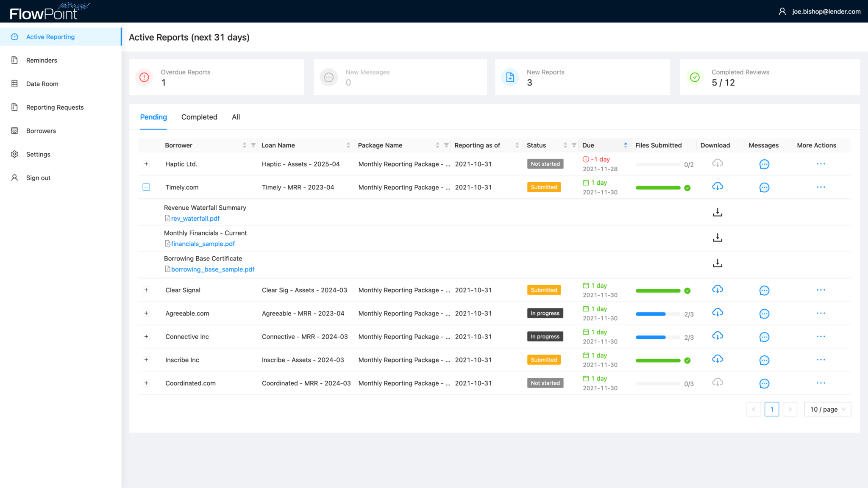Download the rev_waterfall.pdf file icon
Image resolution: width=868 pixels, height=488 pixels.
point(717,212)
